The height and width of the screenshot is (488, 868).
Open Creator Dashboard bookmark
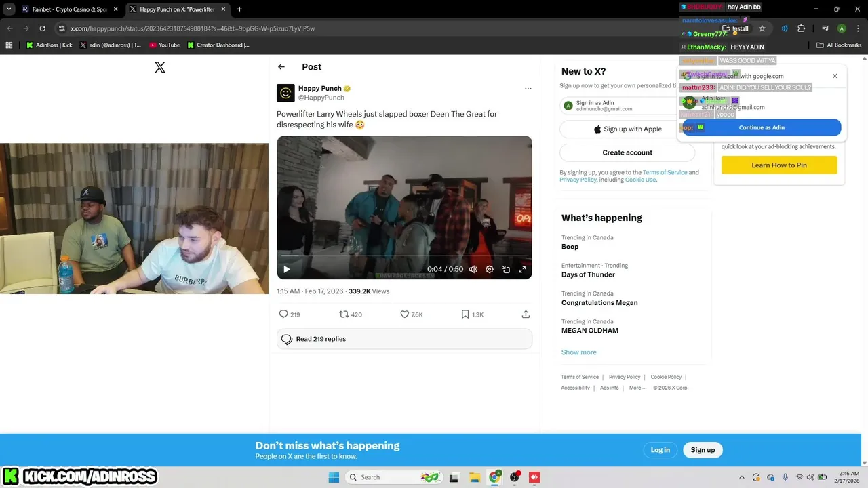point(218,45)
